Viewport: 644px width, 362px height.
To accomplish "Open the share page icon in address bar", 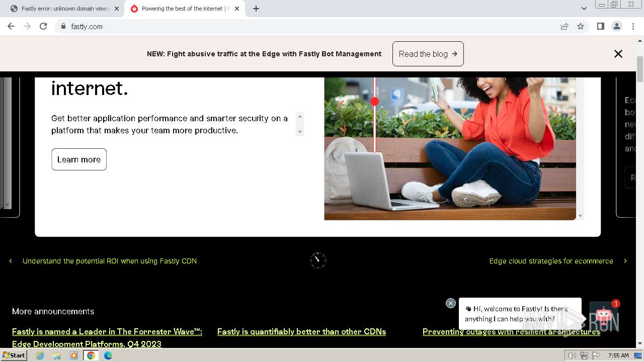I will coord(565,26).
